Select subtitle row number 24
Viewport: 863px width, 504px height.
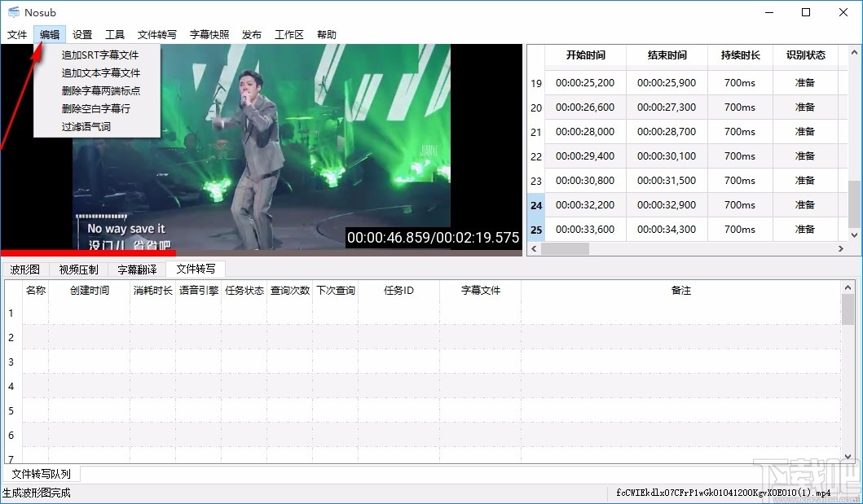[536, 205]
